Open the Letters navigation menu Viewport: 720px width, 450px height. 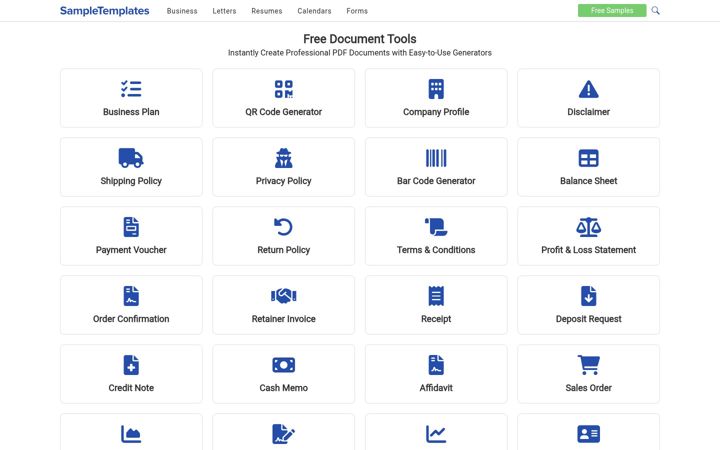(224, 11)
